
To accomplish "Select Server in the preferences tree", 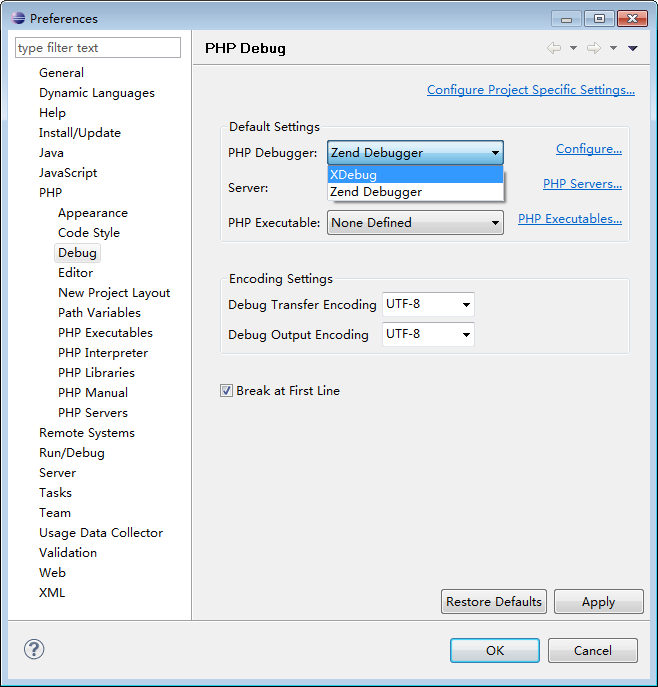I will click(x=57, y=473).
